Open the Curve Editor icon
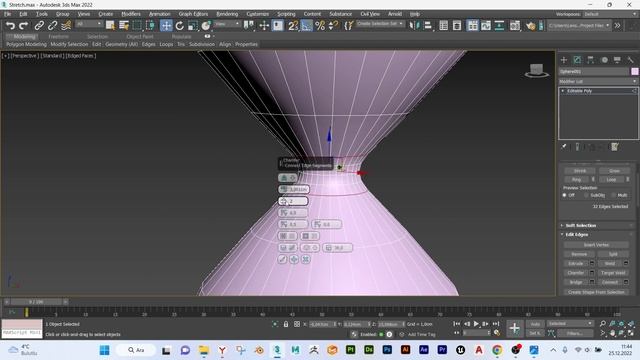The height and width of the screenshot is (360, 640). pos(486,26)
